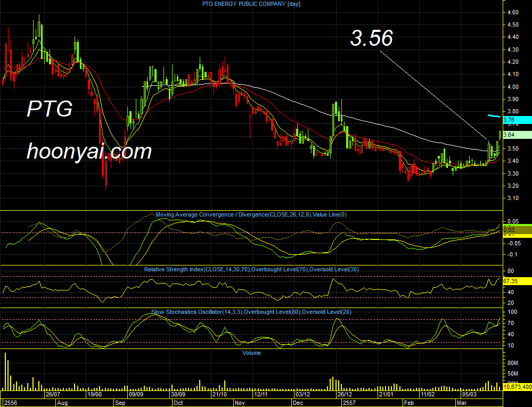
Task: Click the 4.30 price axis label
Action: (513, 49)
